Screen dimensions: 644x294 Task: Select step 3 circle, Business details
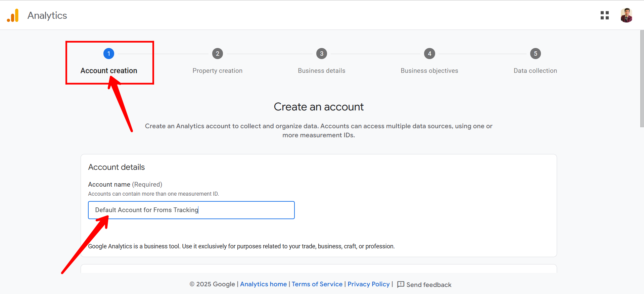322,54
